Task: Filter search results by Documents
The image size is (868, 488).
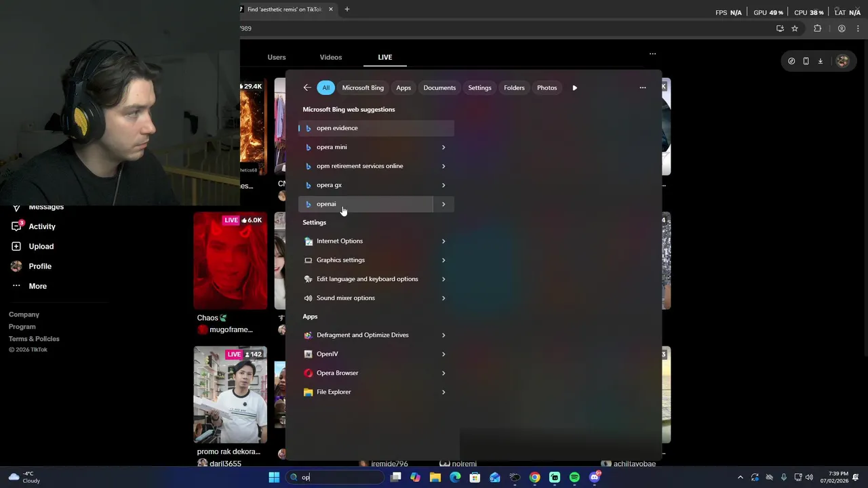Action: coord(439,87)
